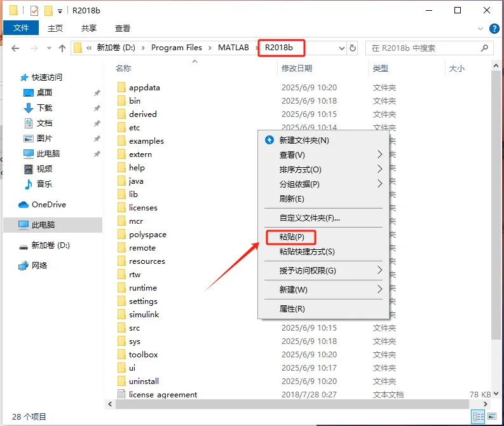Sort by 类型 column header
504x426 pixels.
pos(381,69)
